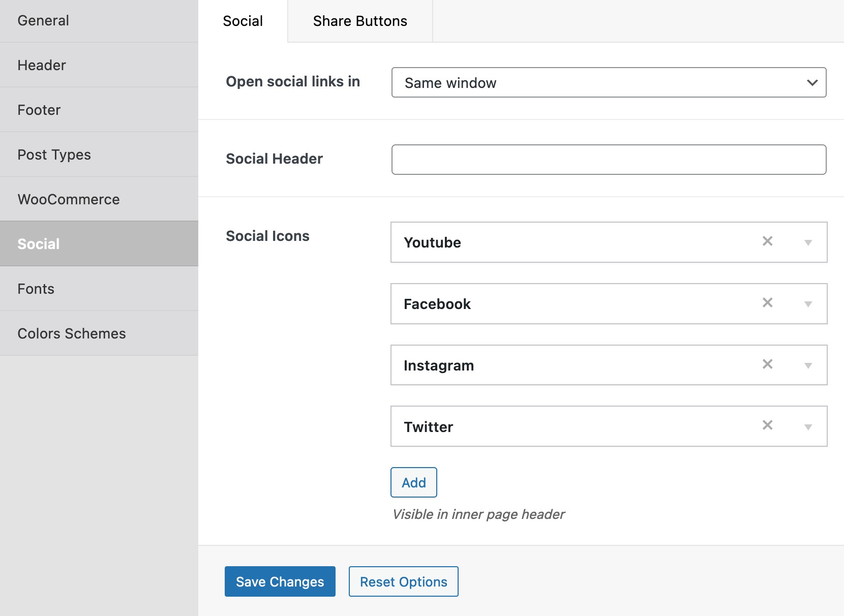This screenshot has width=844, height=616.
Task: Remove the Youtube social icon row
Action: pyautogui.click(x=767, y=241)
